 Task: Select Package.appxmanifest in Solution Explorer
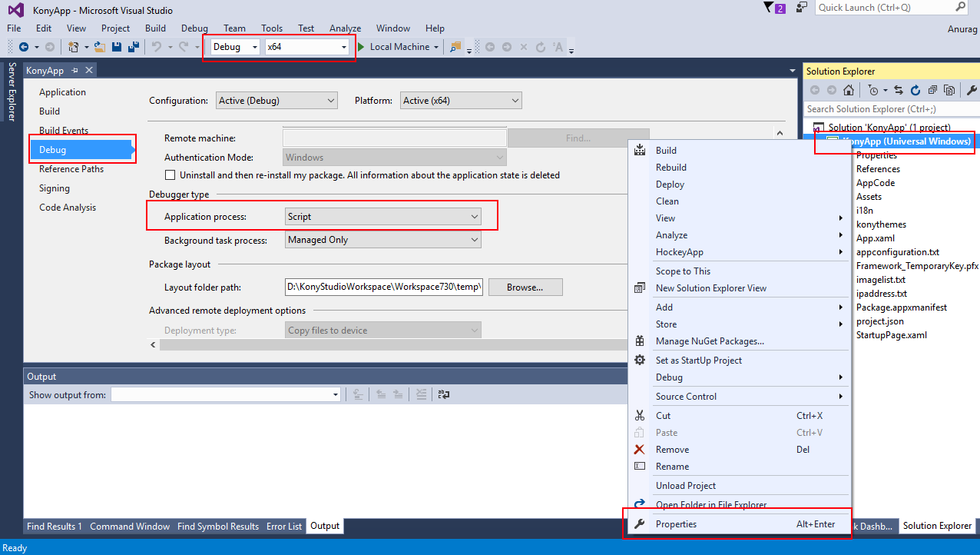[x=902, y=307]
